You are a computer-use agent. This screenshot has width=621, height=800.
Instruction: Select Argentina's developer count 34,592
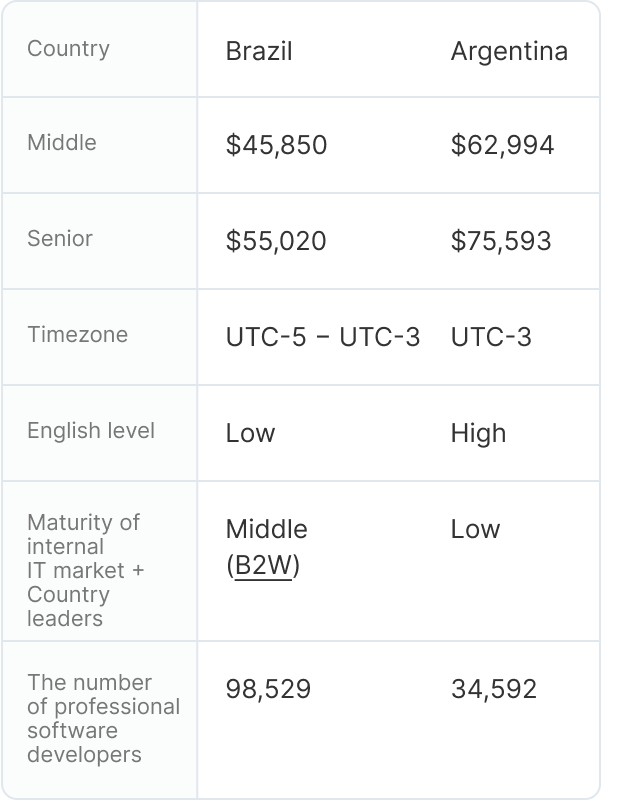click(494, 689)
